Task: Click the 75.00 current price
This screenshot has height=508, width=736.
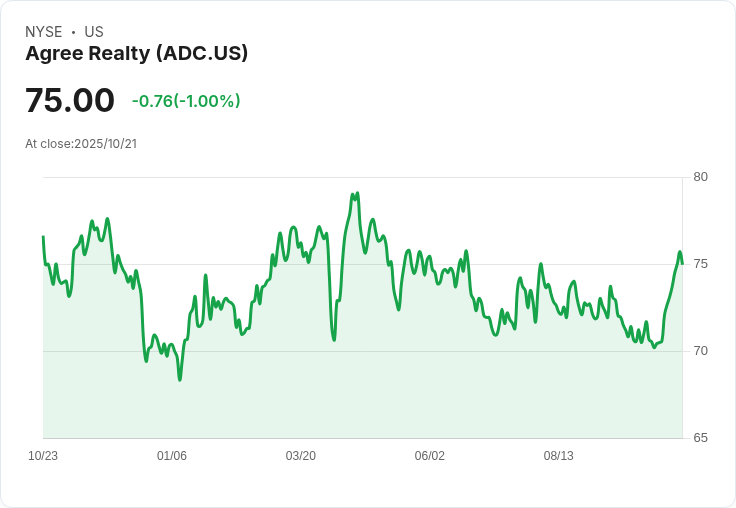Action: coord(70,100)
